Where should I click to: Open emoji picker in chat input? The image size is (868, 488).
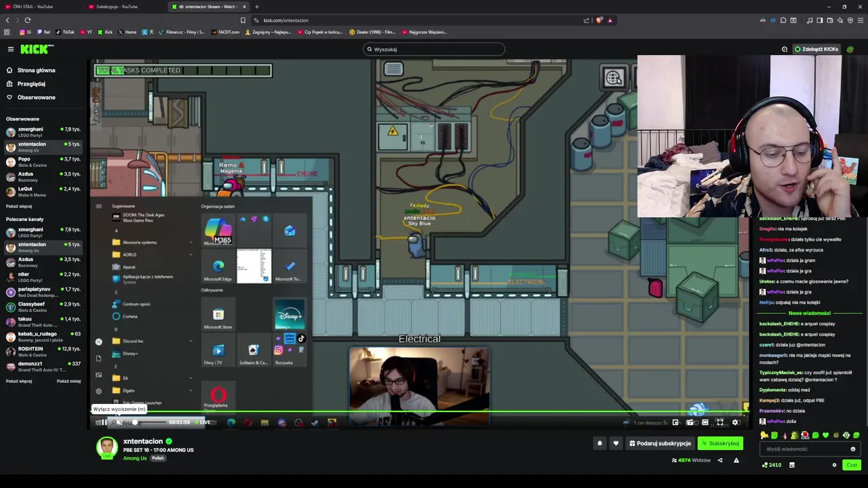(853, 449)
